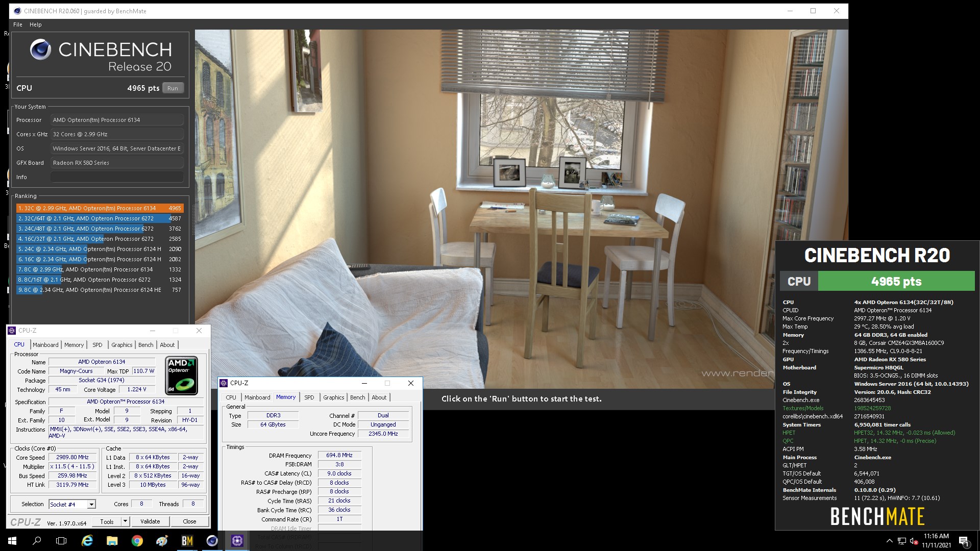980x551 pixels.
Task: Select ranking entry 6 16C score 2082
Action: (100, 259)
